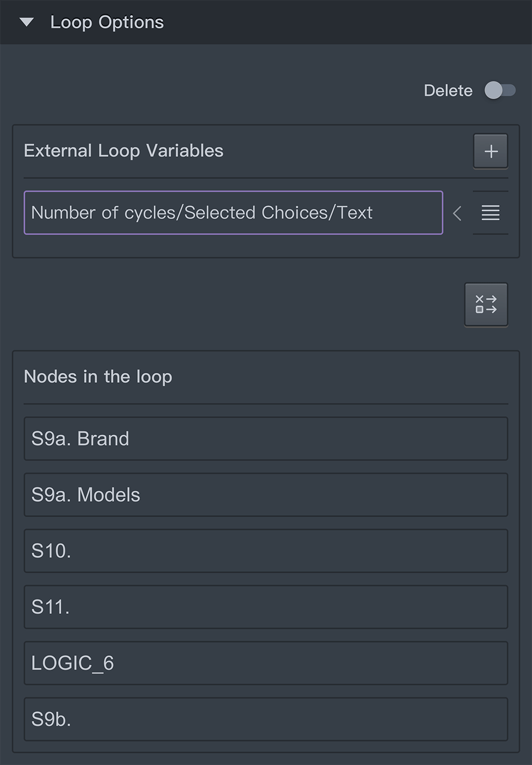Toggle the Delete switch
Viewport: 532px width, 765px height.
500,91
